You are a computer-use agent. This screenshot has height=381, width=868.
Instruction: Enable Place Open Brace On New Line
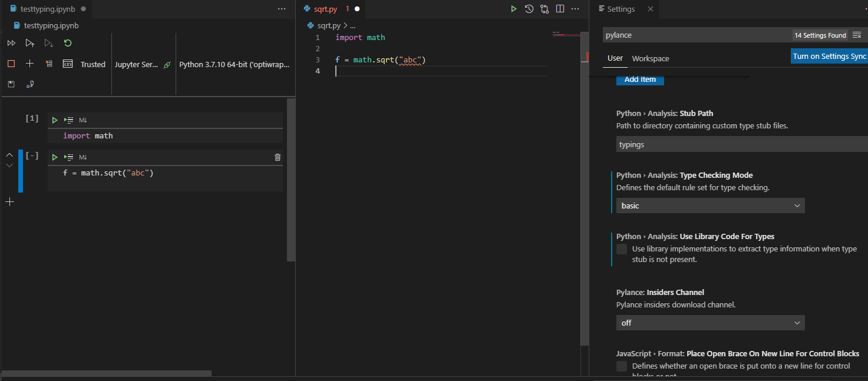622,366
